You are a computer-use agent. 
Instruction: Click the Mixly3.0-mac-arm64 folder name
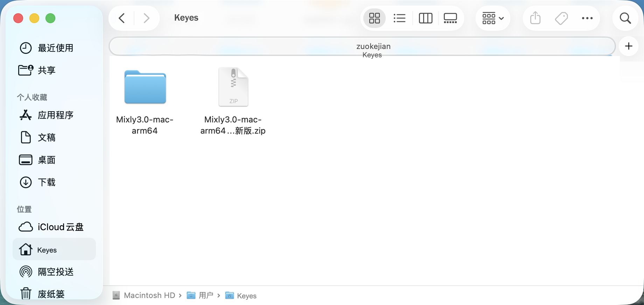click(x=145, y=125)
